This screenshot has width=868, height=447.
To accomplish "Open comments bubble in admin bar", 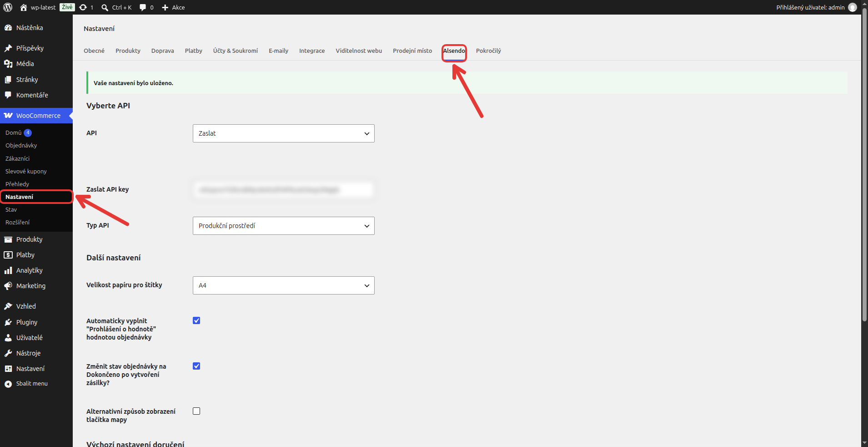I will (x=143, y=7).
